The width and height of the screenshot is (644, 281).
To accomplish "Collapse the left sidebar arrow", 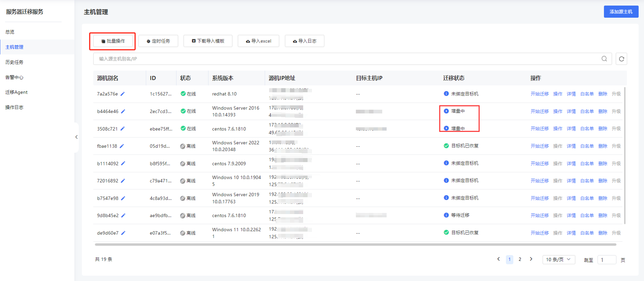I will (x=76, y=137).
